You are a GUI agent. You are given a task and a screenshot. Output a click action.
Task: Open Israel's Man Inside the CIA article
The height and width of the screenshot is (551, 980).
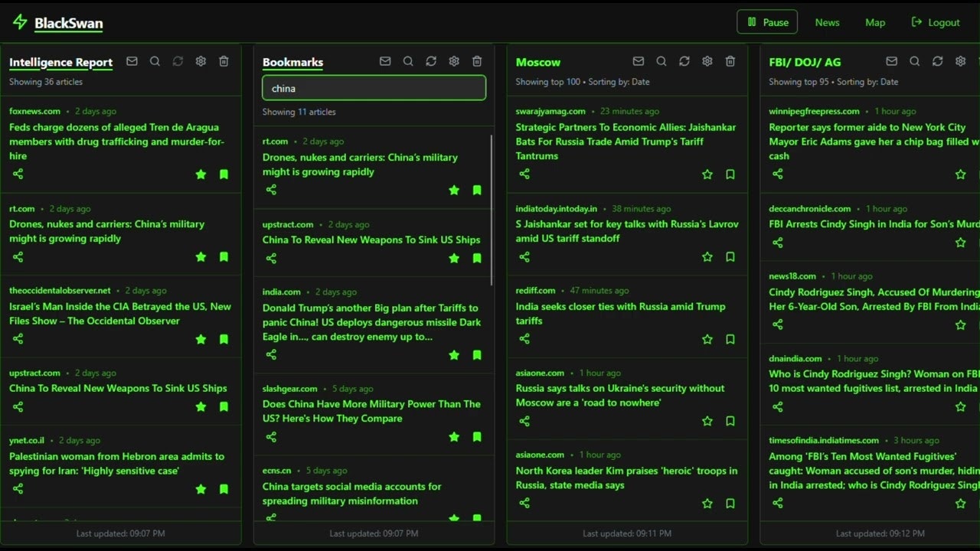coord(120,314)
